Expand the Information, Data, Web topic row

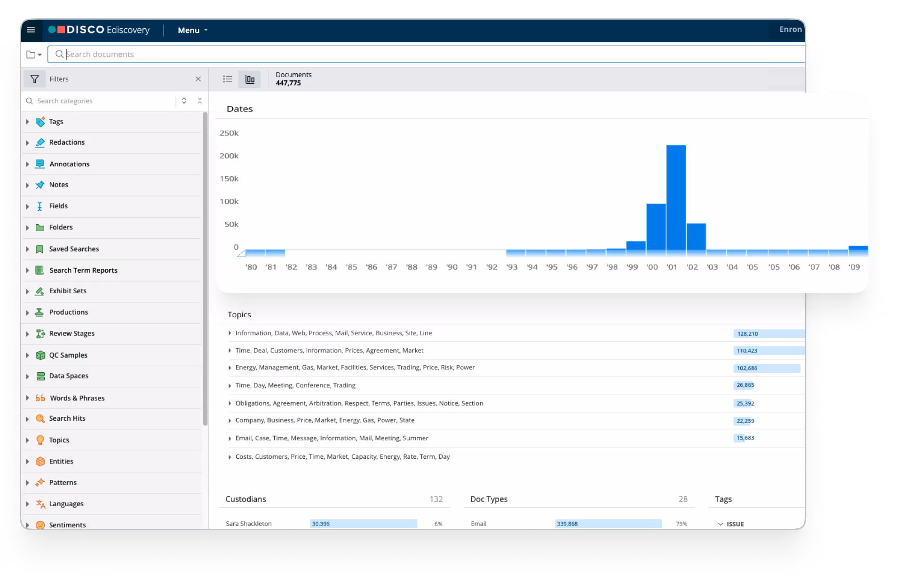[x=230, y=333]
